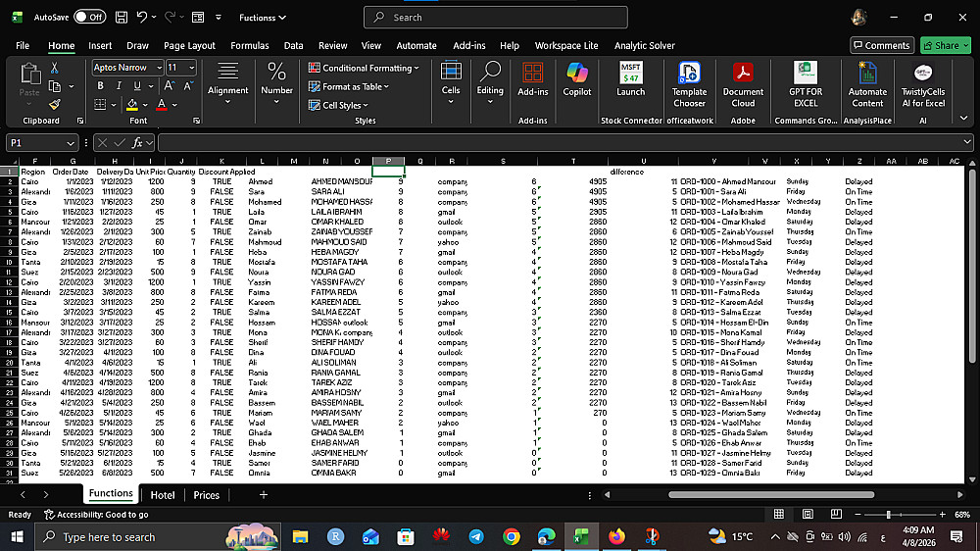The image size is (980, 551).
Task: Switch to the Formulas tab
Action: pos(249,46)
